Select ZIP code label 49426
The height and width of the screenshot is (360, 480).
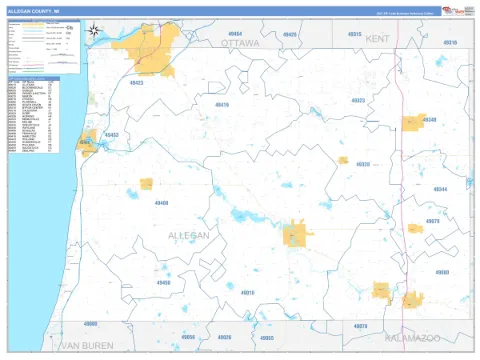(290, 34)
